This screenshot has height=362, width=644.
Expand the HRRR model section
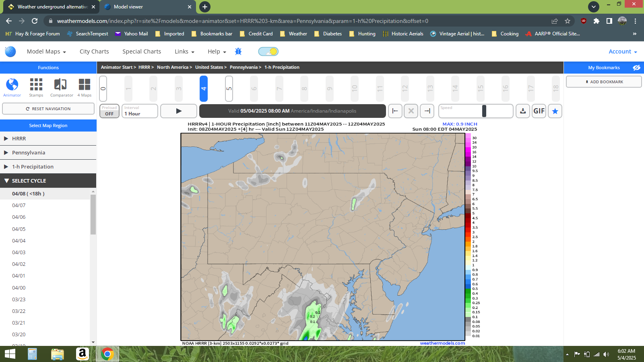point(48,138)
